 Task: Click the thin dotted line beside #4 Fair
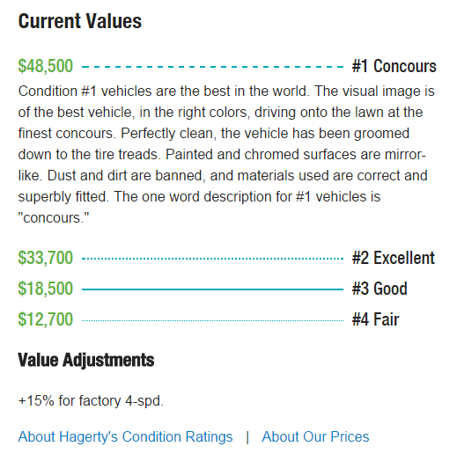213,320
